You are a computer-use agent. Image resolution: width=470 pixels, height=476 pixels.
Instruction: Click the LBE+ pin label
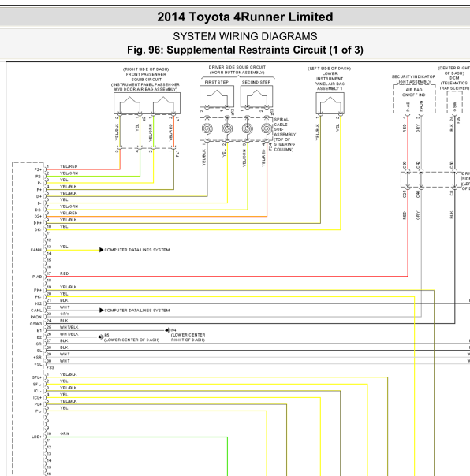point(36,437)
